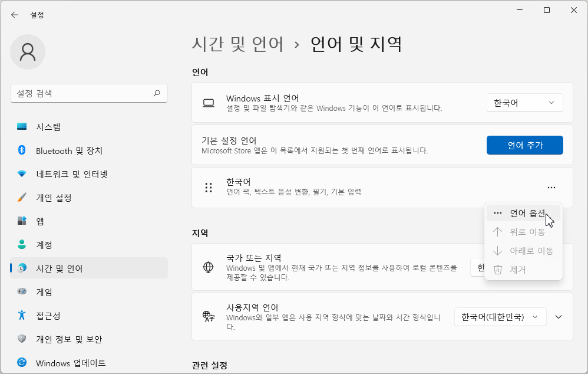This screenshot has height=374, width=588.
Task: Click the Windows 표시 언어 label text
Action: point(262,99)
